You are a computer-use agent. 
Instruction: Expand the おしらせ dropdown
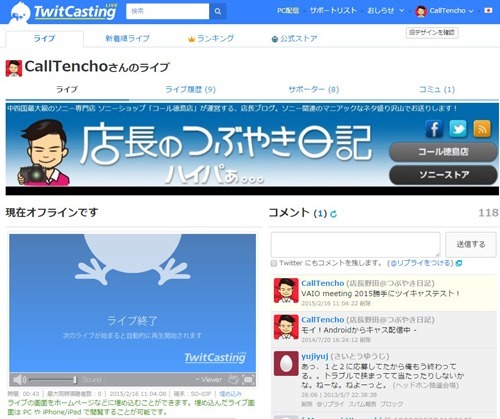pos(385,11)
